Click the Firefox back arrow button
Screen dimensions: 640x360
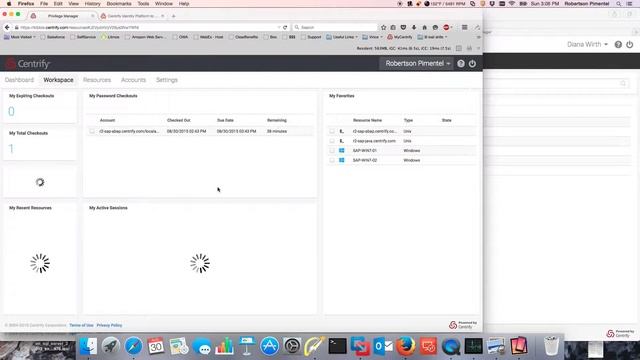pos(7,27)
